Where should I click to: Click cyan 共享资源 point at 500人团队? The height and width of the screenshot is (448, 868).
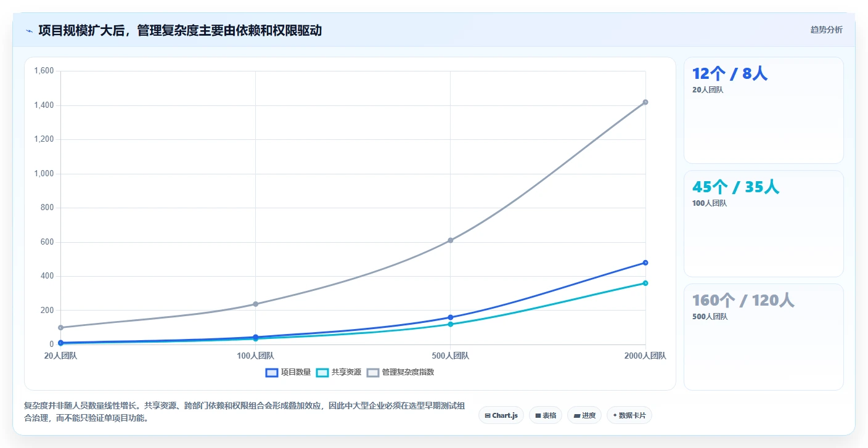(x=451, y=324)
